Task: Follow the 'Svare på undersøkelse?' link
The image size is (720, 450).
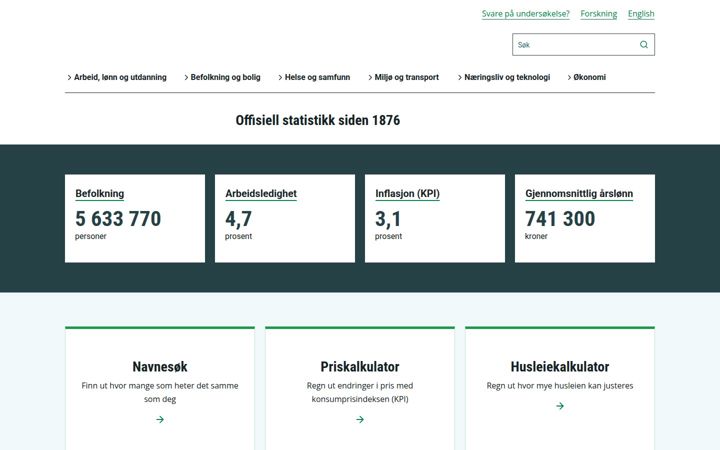Action: [525, 14]
